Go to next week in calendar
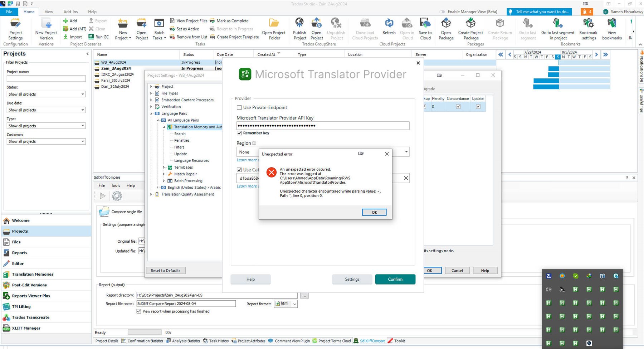The image size is (644, 349). tap(596, 54)
